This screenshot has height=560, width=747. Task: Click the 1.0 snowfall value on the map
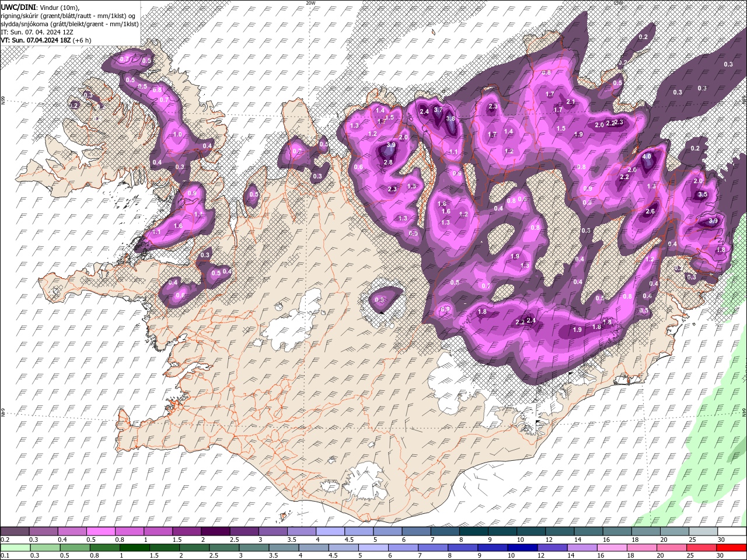(177, 134)
